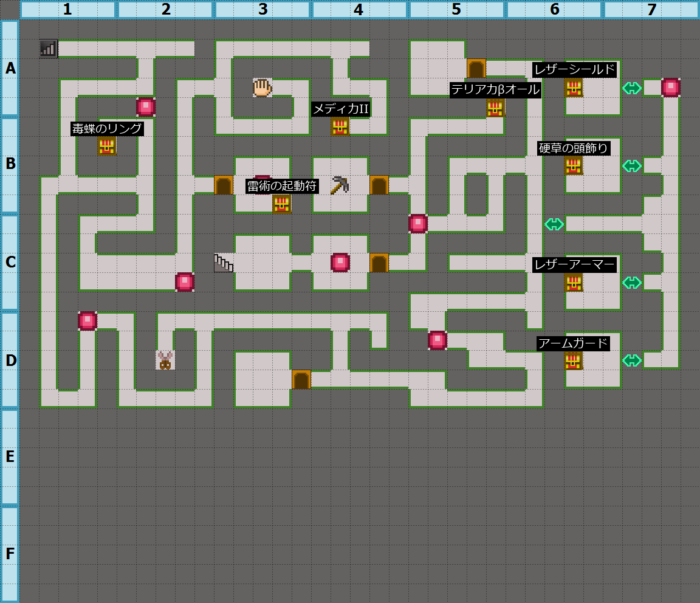Open the メディカII treasure chest
The height and width of the screenshot is (603, 700).
click(340, 126)
